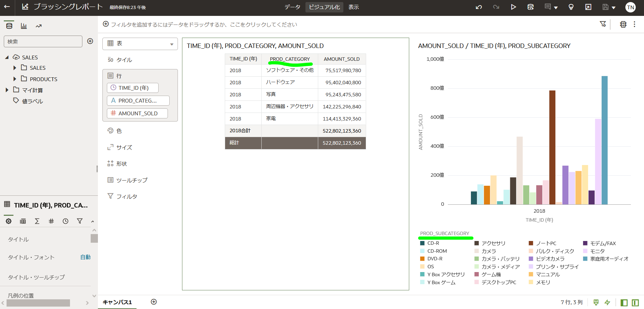The height and width of the screenshot is (309, 644).
Task: Go back with the left arrow icon
Action: coord(7,7)
